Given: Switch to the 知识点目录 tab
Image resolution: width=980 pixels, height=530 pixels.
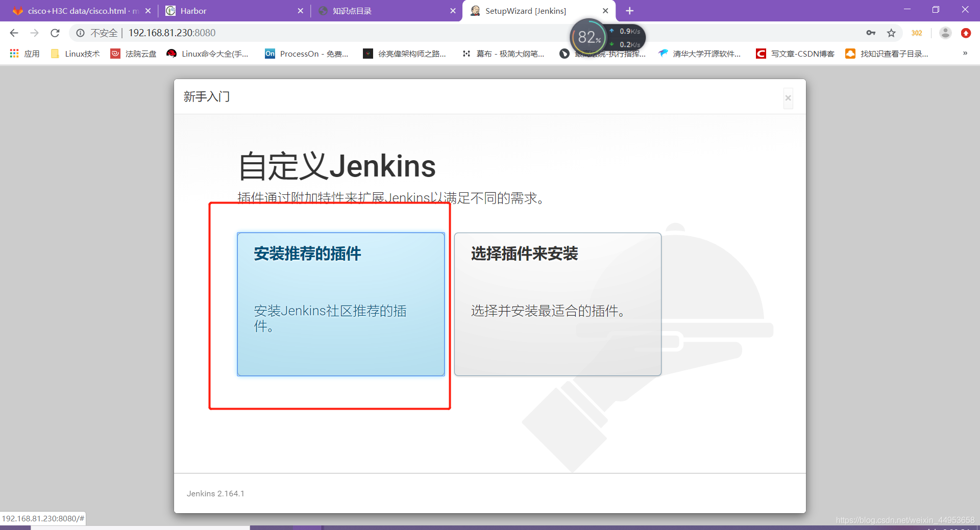Looking at the screenshot, I should 386,11.
